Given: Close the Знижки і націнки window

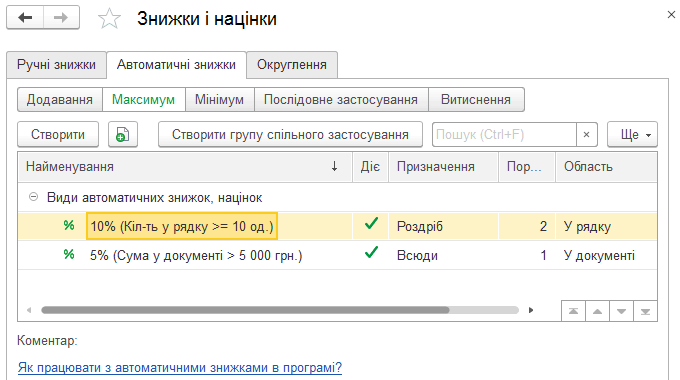Looking at the screenshot, I should coord(671,15).
